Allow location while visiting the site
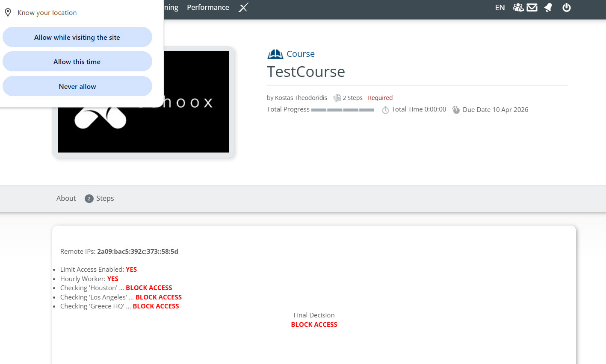Image resolution: width=606 pixels, height=364 pixels. 77,37
